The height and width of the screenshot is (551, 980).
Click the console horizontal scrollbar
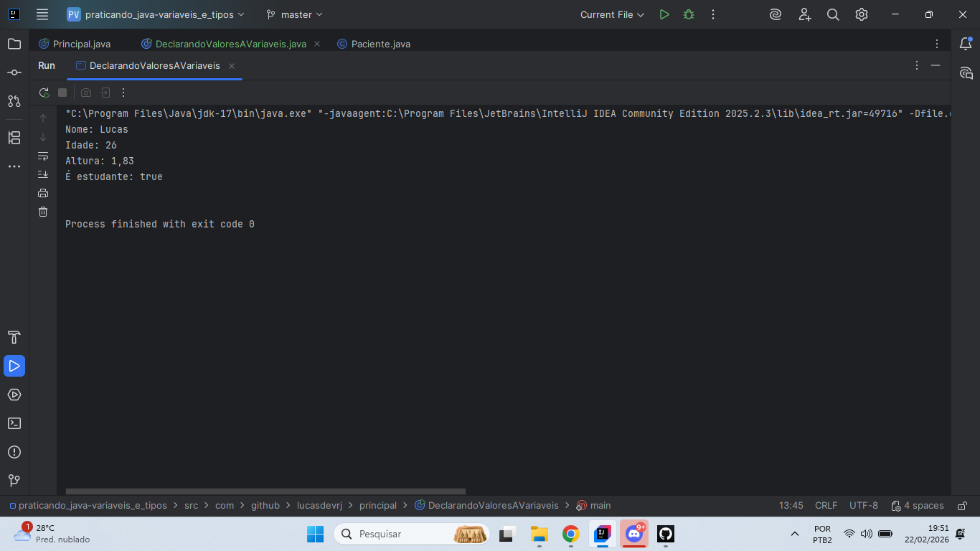pyautogui.click(x=265, y=491)
